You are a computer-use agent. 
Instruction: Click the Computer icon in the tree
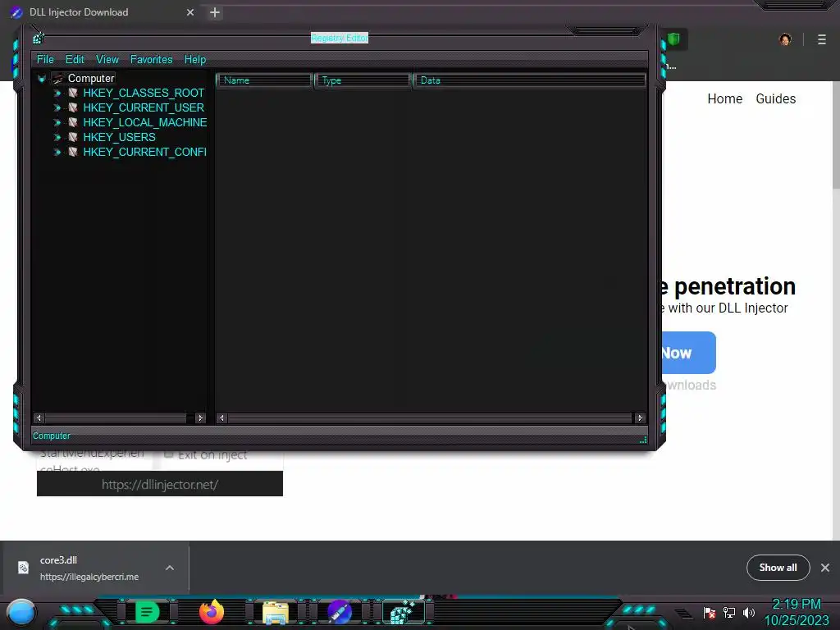[58, 78]
